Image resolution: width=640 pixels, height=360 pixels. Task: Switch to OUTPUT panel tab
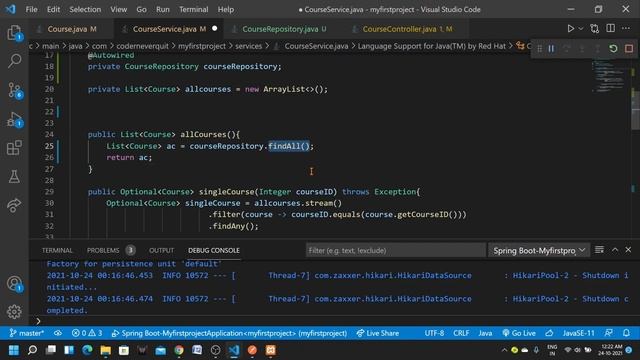(161, 250)
